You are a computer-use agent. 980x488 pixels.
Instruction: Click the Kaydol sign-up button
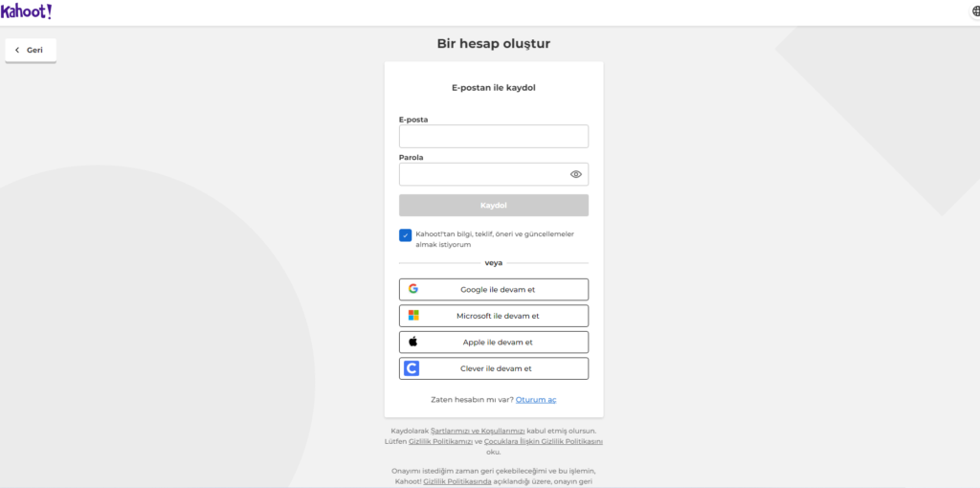pyautogui.click(x=494, y=205)
